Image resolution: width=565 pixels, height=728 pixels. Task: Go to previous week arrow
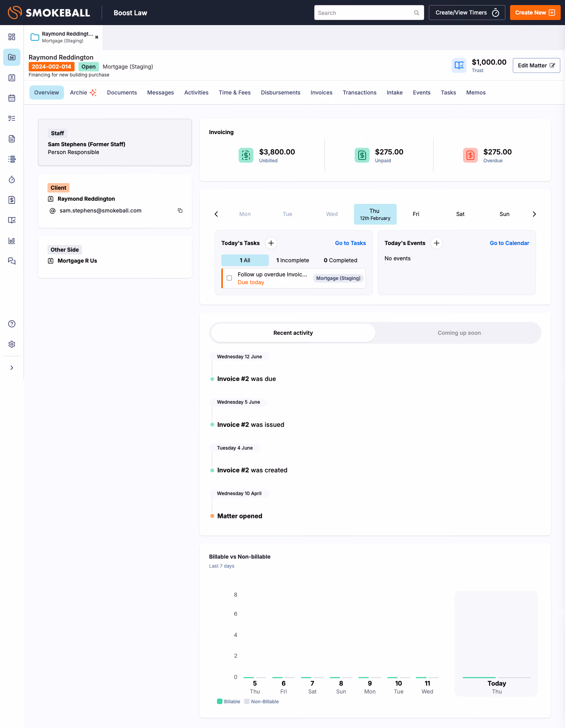(x=216, y=214)
